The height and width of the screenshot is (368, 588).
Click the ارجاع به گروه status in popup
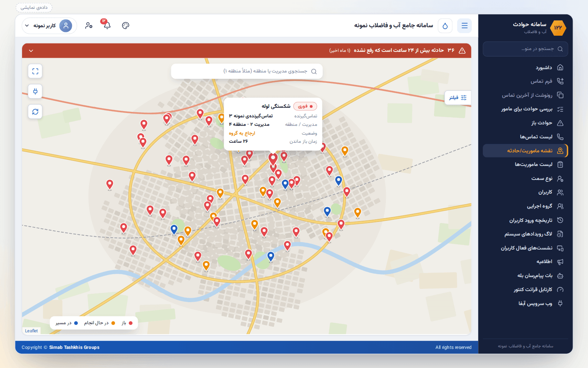[242, 133]
